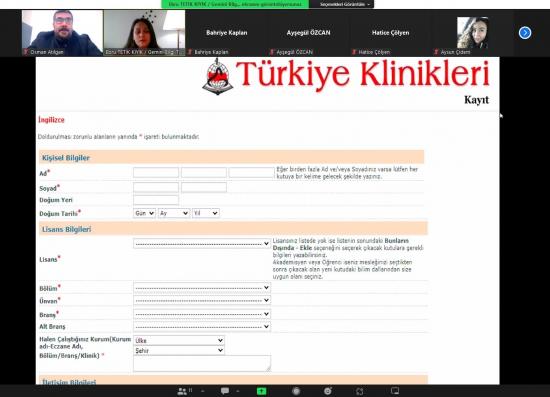Open the Zoom chat bubble icon

225,391
